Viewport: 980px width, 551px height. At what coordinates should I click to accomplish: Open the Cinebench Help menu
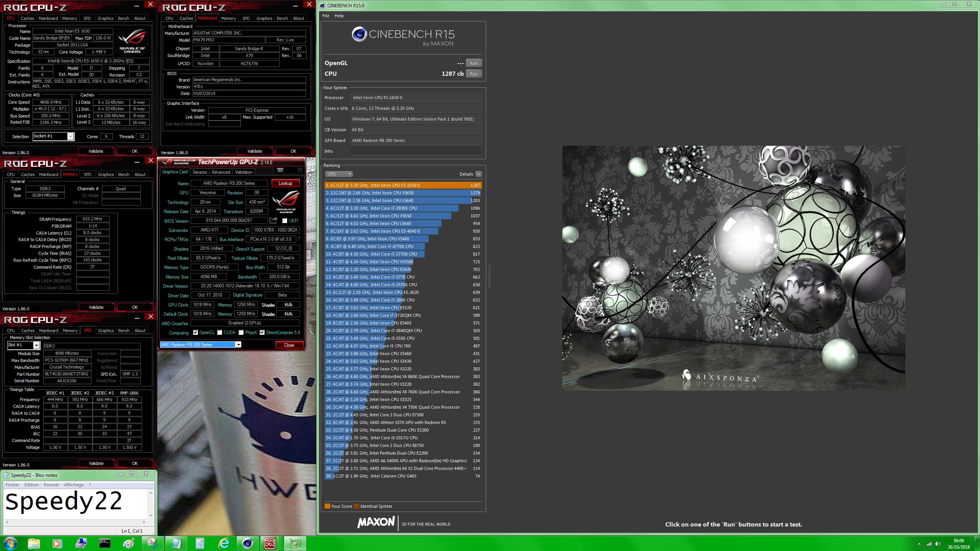tap(339, 16)
